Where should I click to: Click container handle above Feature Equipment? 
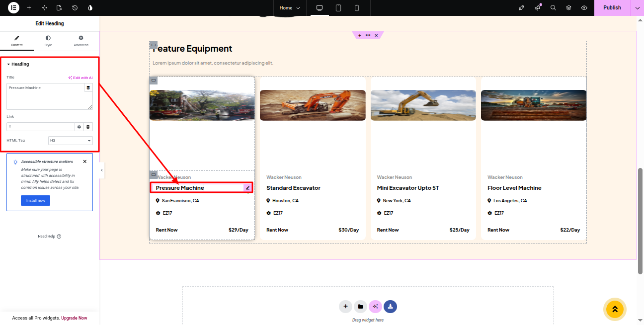tap(154, 45)
